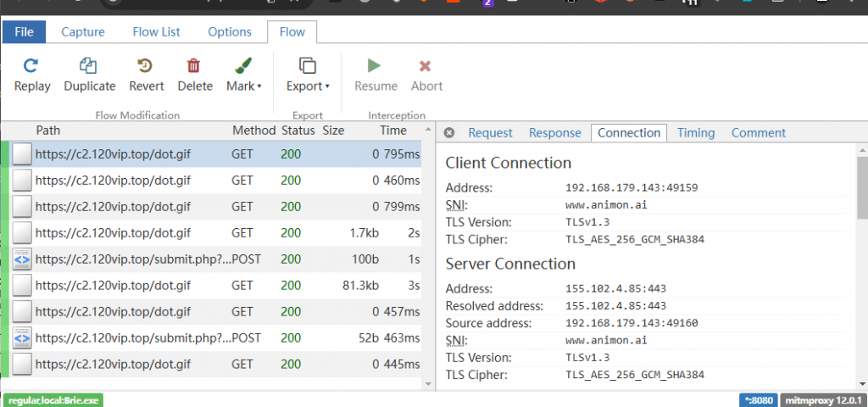This screenshot has width=868, height=407.
Task: Sort flows by Time column header
Action: pos(392,131)
